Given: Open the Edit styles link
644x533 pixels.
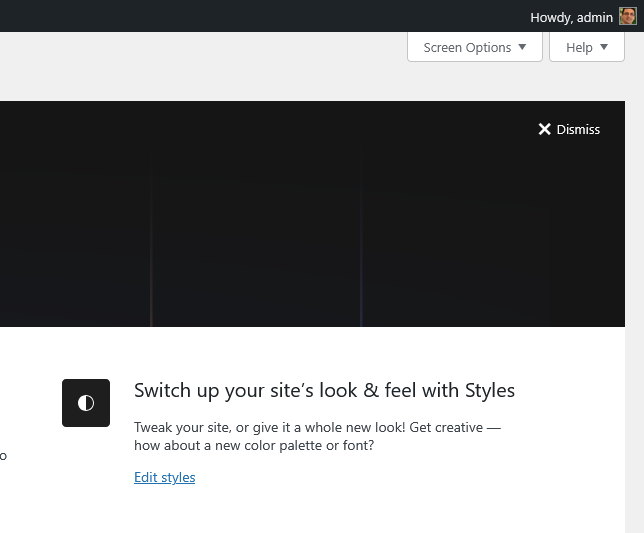Looking at the screenshot, I should (164, 477).
